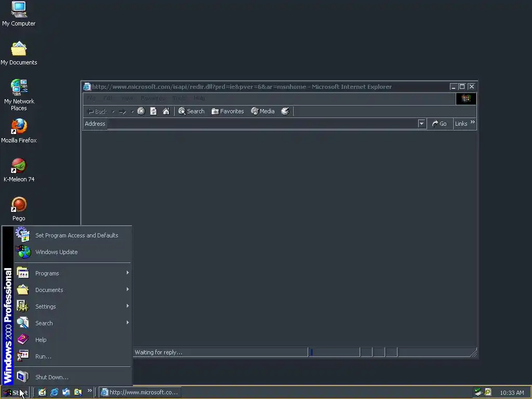Image resolution: width=532 pixels, height=399 pixels.
Task: Open the Media pane in IE toolbar
Action: 262,111
